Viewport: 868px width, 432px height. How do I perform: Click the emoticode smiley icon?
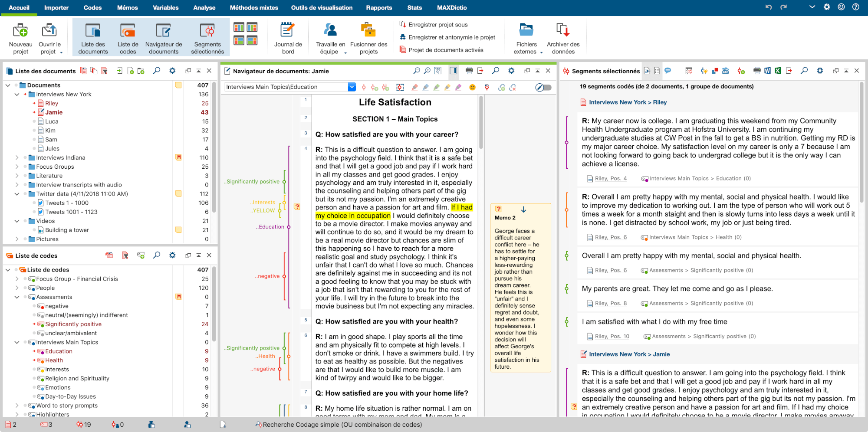473,87
